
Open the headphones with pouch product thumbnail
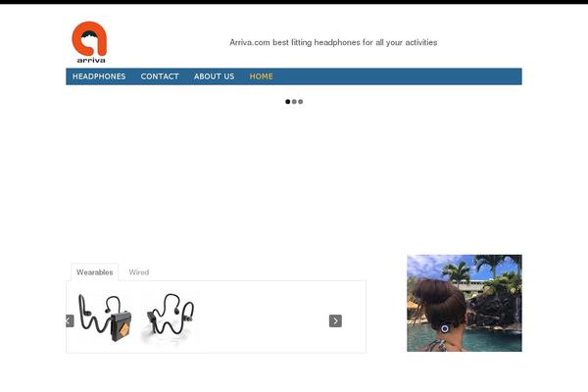pyautogui.click(x=105, y=318)
